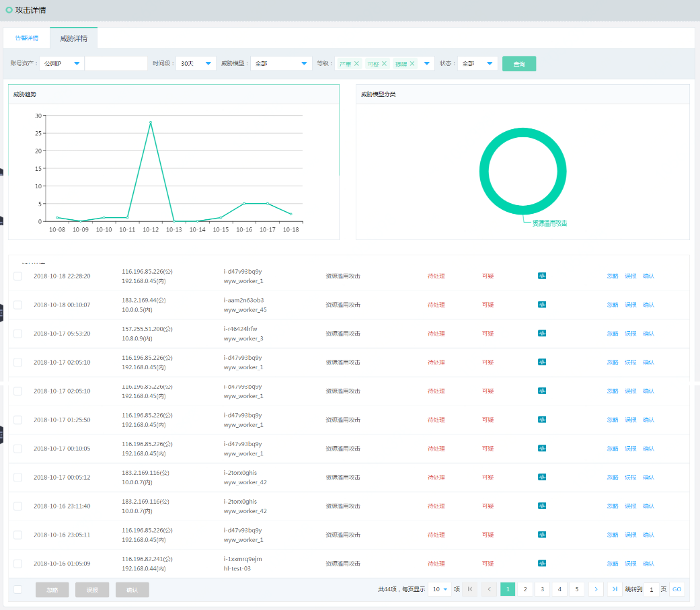Click the green circle icon beside 攻击详情 title
The image size is (700, 610).
click(x=9, y=10)
